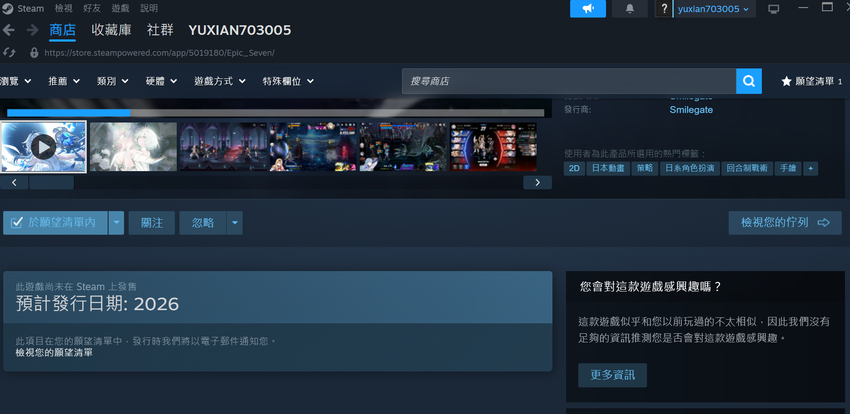
Task: Open the 檢視您的願望清單 link
Action: coord(54,353)
